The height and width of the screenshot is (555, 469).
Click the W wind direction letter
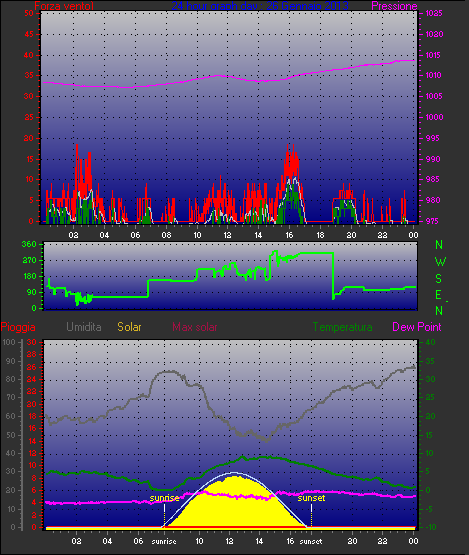(x=440, y=262)
